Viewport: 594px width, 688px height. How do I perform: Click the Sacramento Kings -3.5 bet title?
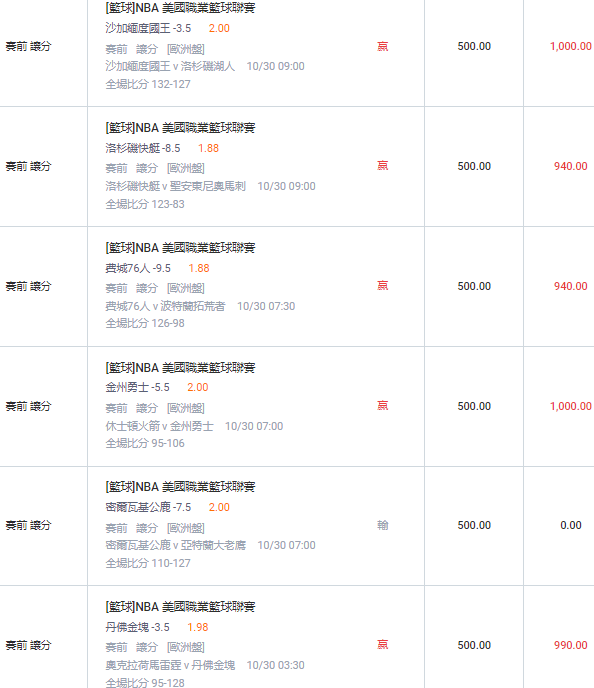148,28
